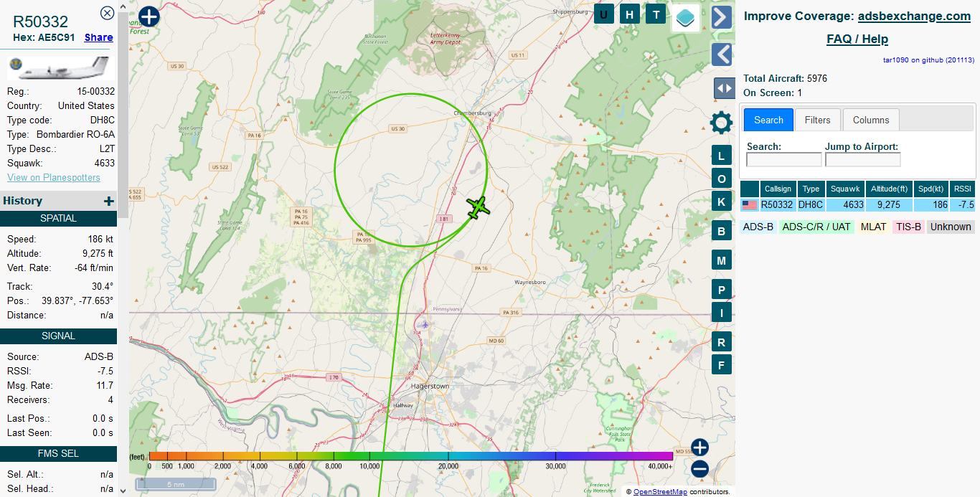This screenshot has height=497, width=980.
Task: Switch to the Columns tab
Action: tap(871, 120)
